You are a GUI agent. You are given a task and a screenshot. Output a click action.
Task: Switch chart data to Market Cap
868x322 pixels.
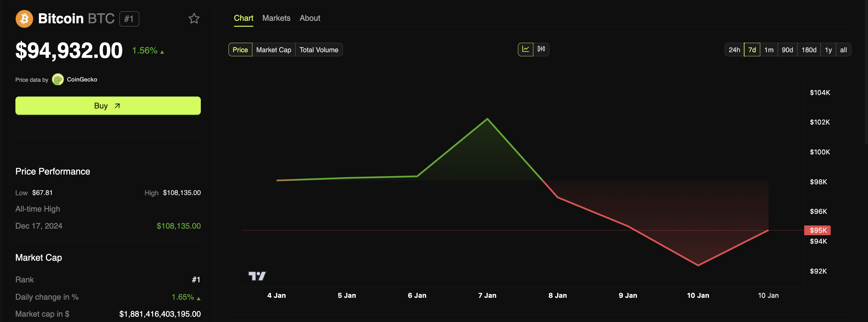[273, 50]
